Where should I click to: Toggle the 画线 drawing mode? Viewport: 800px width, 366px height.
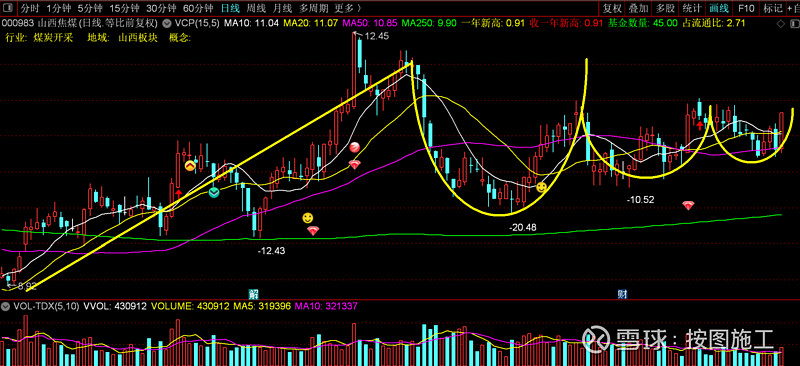click(719, 8)
